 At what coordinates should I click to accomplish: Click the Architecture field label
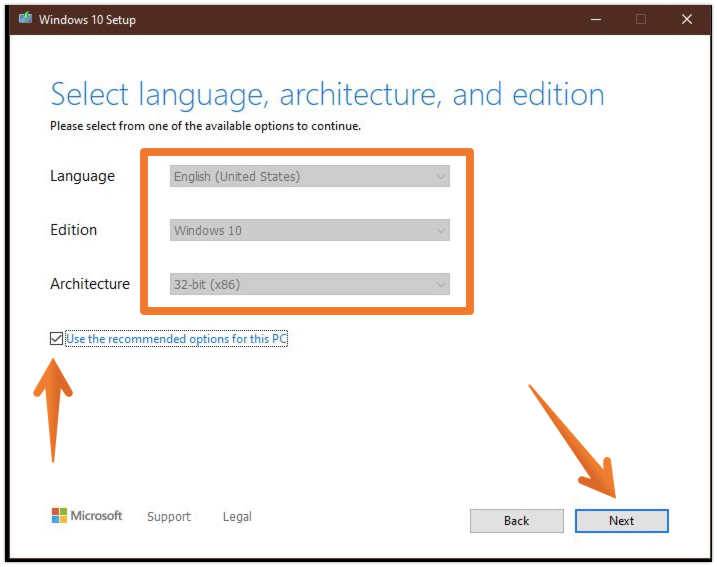pyautogui.click(x=90, y=284)
